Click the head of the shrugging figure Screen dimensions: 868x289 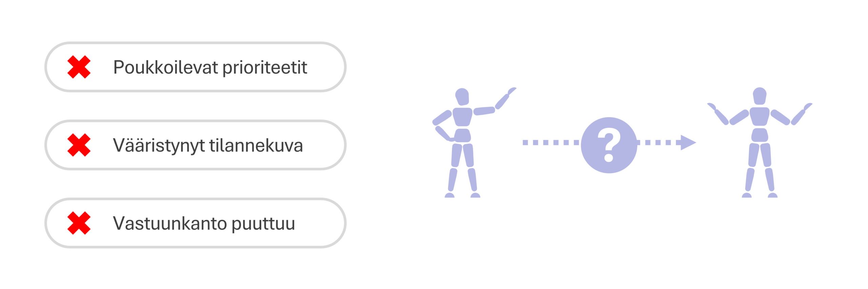[x=759, y=96]
